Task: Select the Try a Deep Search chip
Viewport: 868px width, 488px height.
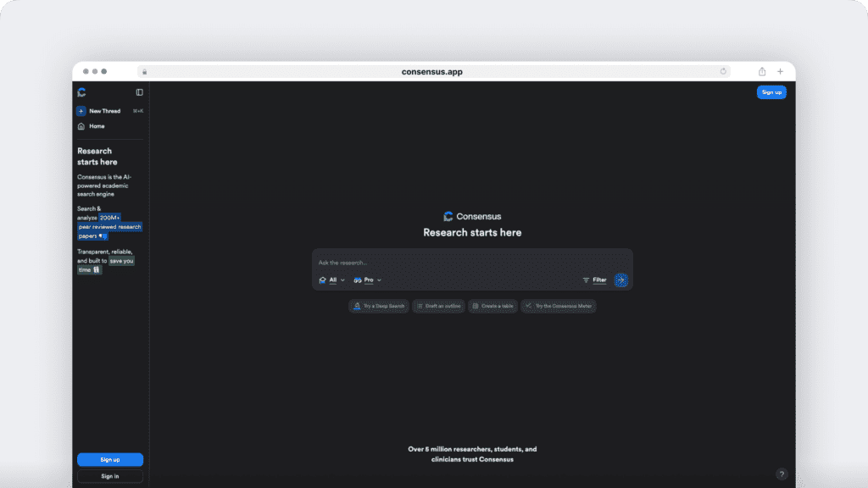Action: click(x=379, y=306)
